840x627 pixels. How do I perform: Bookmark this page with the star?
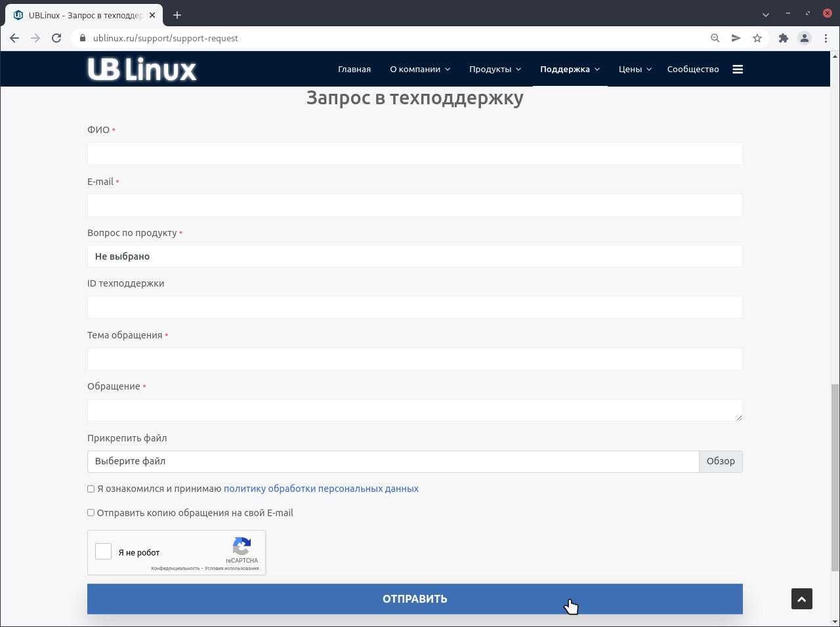click(757, 38)
